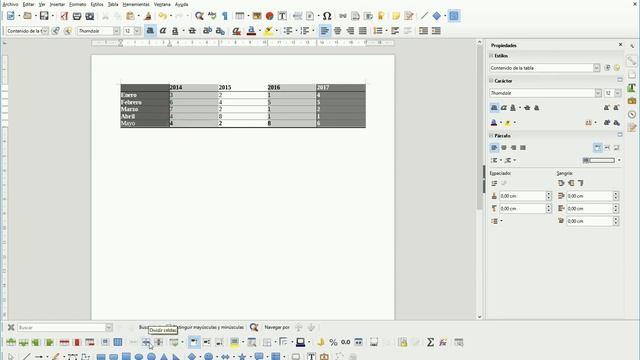Increase before text indent stepper
Screen dimensions: 640x360
point(616,194)
